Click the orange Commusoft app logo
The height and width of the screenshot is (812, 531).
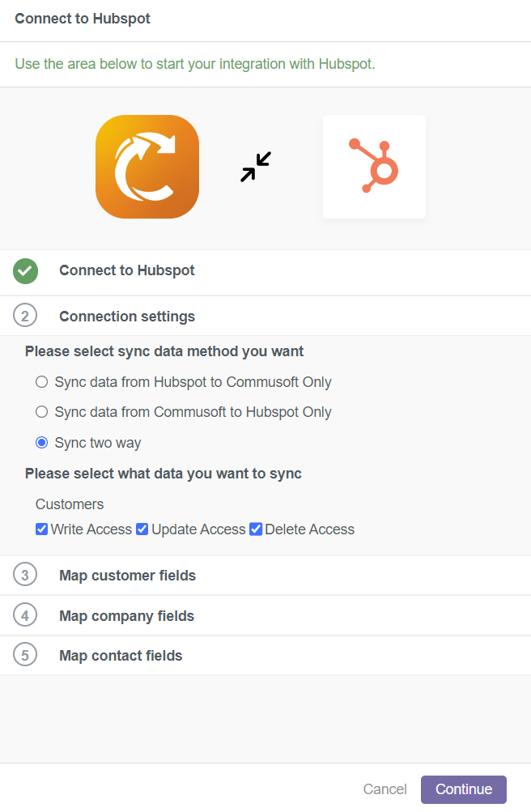pos(147,167)
